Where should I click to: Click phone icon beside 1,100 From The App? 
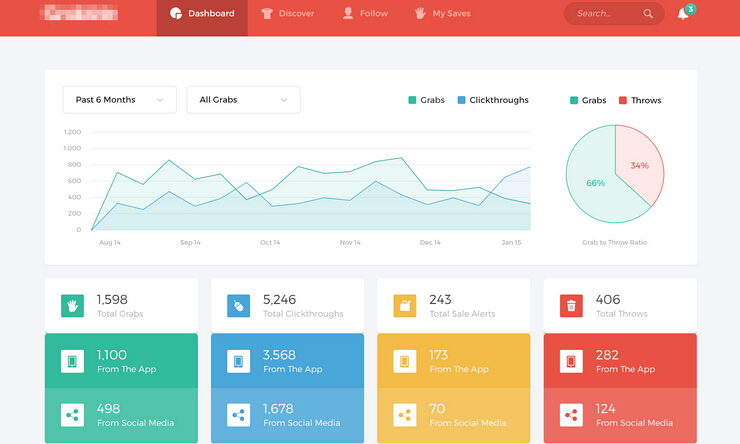coord(72,361)
